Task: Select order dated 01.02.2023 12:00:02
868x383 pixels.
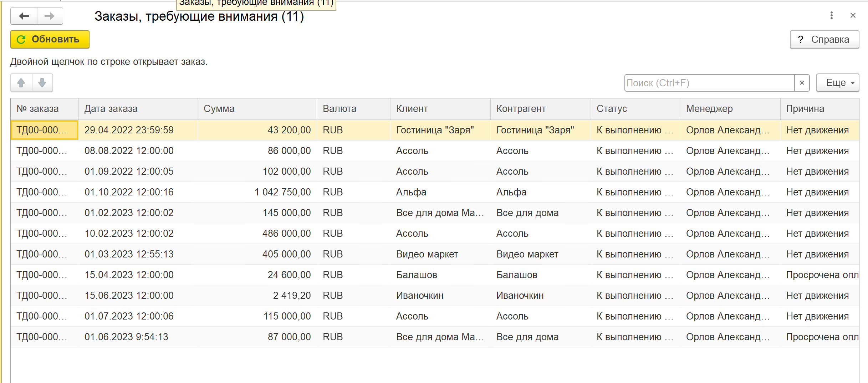Action: tap(138, 213)
